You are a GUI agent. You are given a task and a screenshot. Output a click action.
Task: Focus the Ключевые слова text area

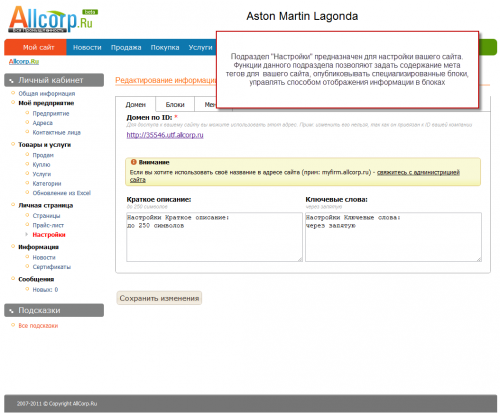393,237
